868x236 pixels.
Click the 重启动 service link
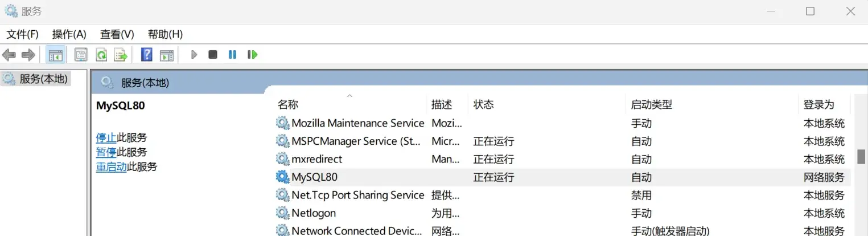tap(111, 167)
